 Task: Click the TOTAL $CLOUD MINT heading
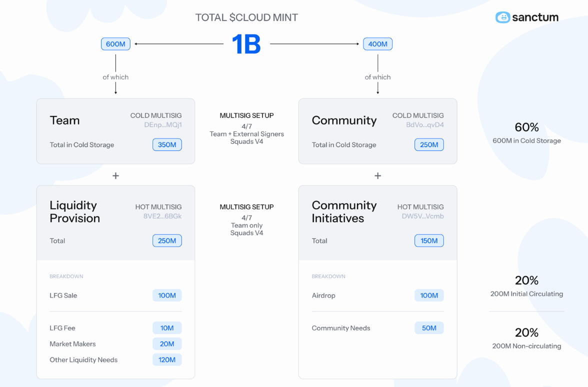point(246,17)
